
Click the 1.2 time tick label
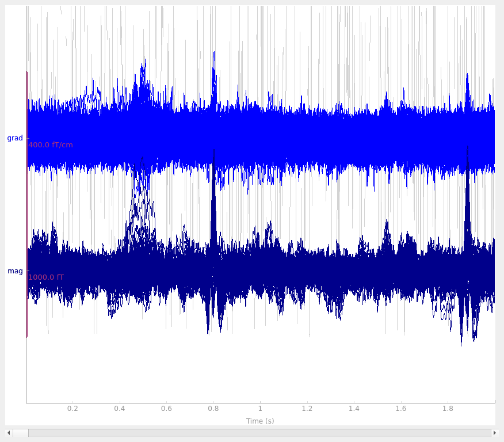[x=307, y=409]
